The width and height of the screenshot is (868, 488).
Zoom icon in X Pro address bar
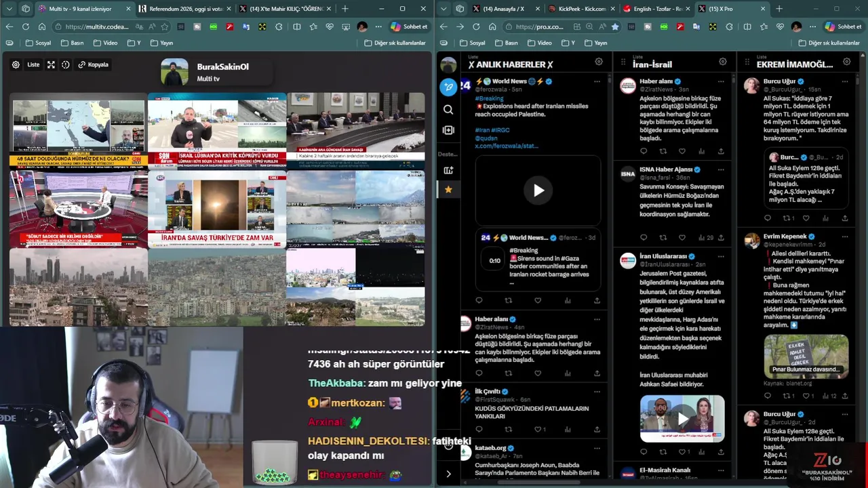589,26
